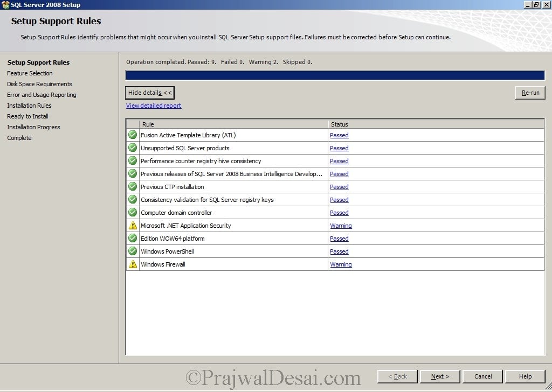Click warning triangle icon beside Windows Firewall
The height and width of the screenshot is (392, 552).
click(x=133, y=264)
